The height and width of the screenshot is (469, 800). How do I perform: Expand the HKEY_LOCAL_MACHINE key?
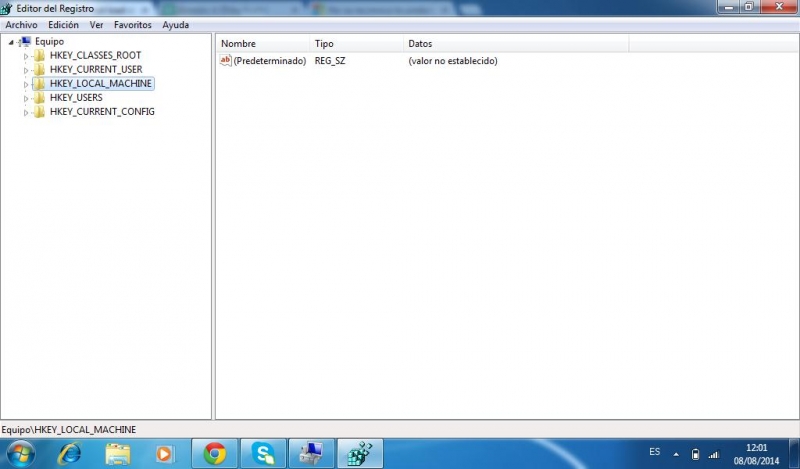27,84
